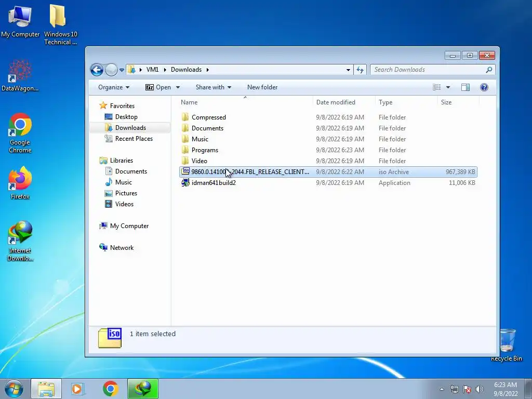The height and width of the screenshot is (399, 532).
Task: Open Videos library in sidebar
Action: (119, 204)
